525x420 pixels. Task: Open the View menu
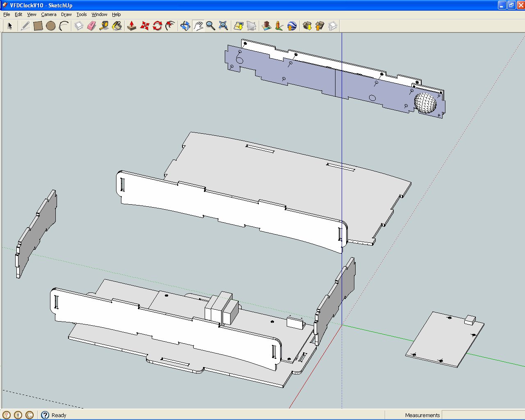tap(32, 14)
